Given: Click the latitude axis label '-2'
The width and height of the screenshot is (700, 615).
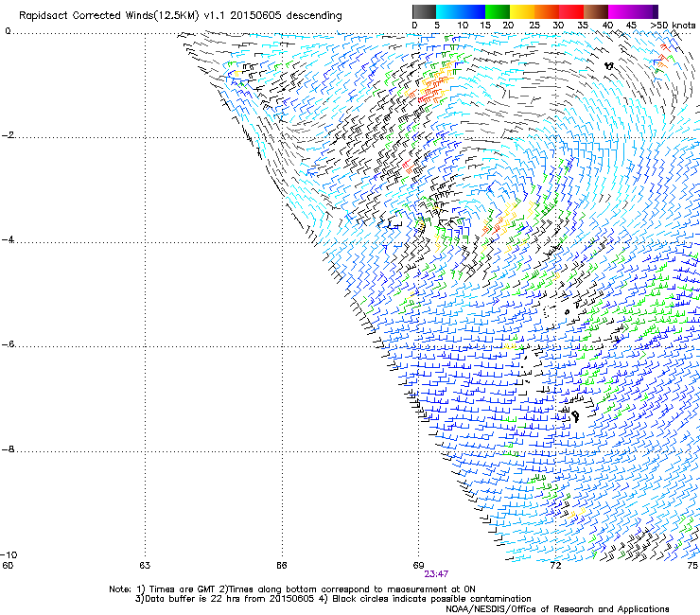Looking at the screenshot, I should coord(9,135).
